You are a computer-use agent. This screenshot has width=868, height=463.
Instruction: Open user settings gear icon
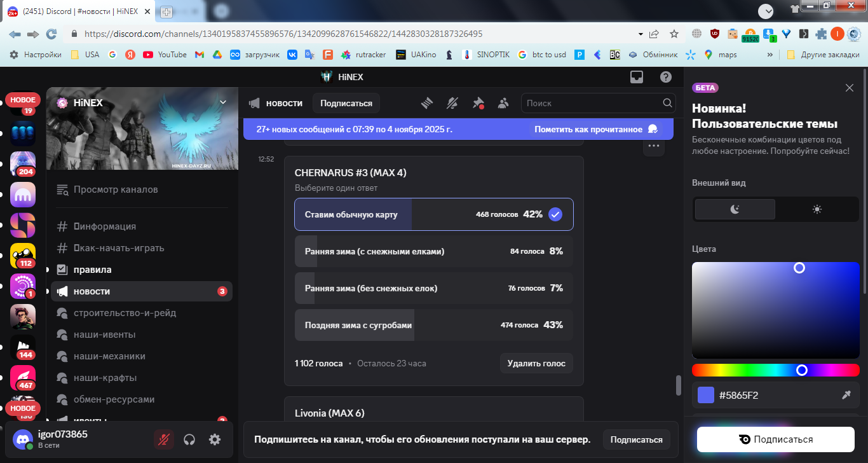pyautogui.click(x=215, y=439)
